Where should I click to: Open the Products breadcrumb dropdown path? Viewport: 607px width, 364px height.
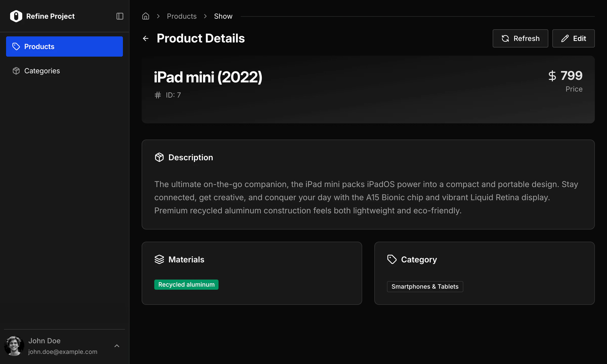click(x=182, y=16)
